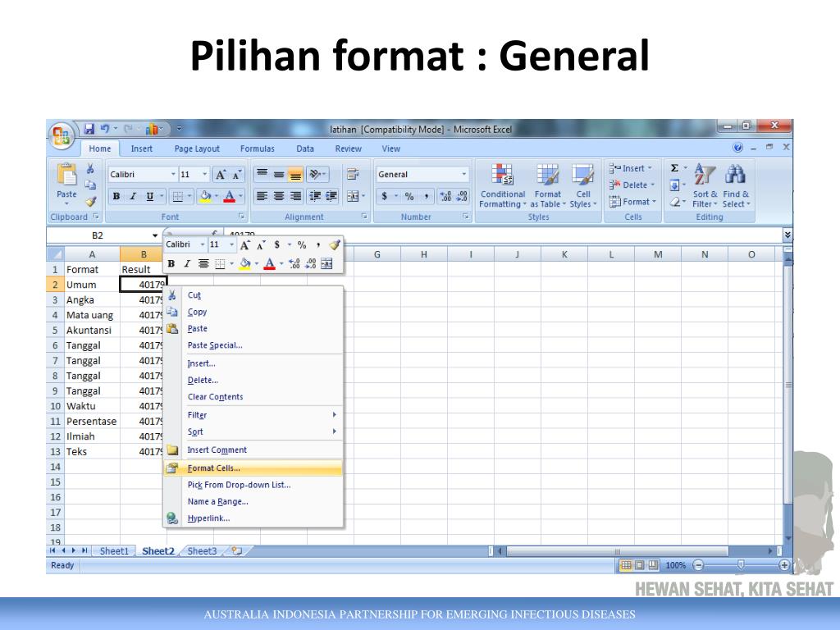
Task: Choose Format Cells from context menu
Action: 253,468
